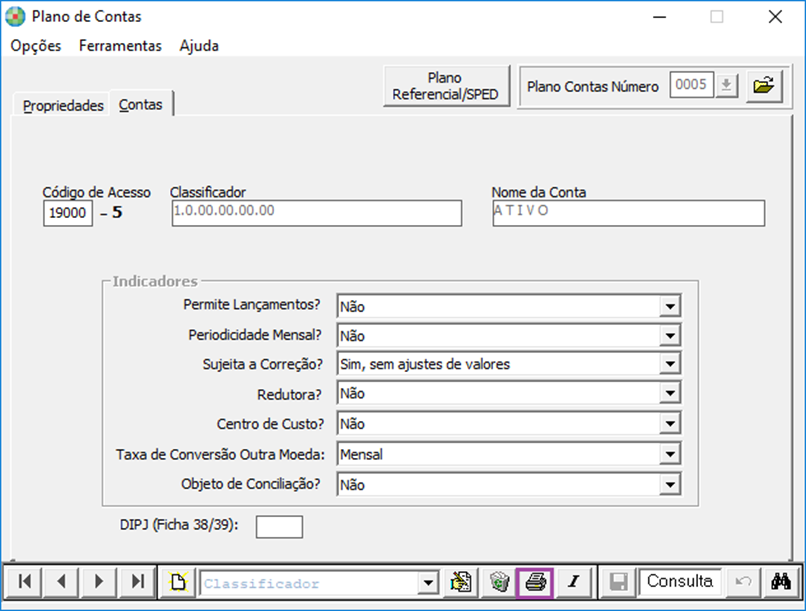This screenshot has height=611, width=806.
Task: Click the floppy disk save icon
Action: [x=618, y=582]
